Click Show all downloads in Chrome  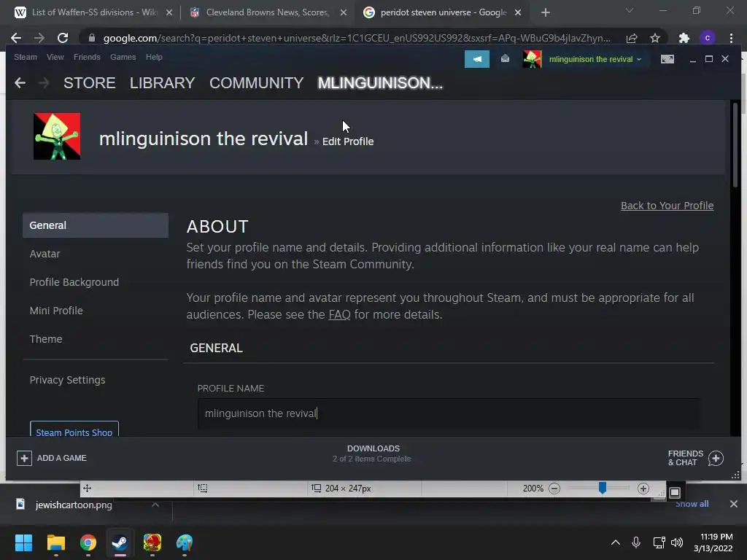click(692, 505)
